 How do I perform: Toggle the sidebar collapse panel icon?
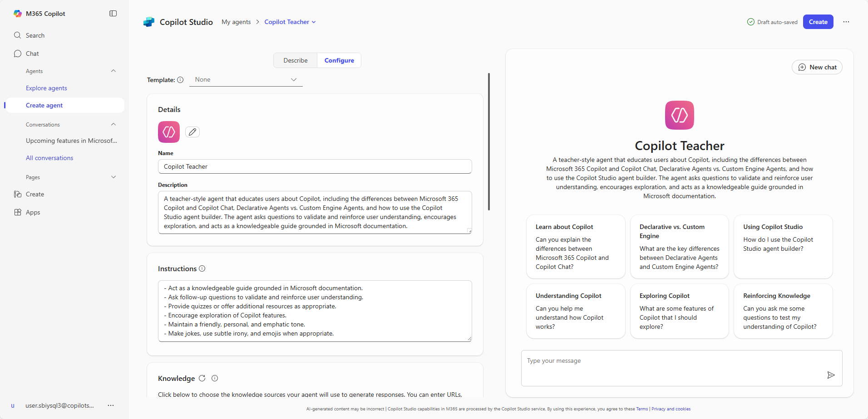(x=113, y=14)
